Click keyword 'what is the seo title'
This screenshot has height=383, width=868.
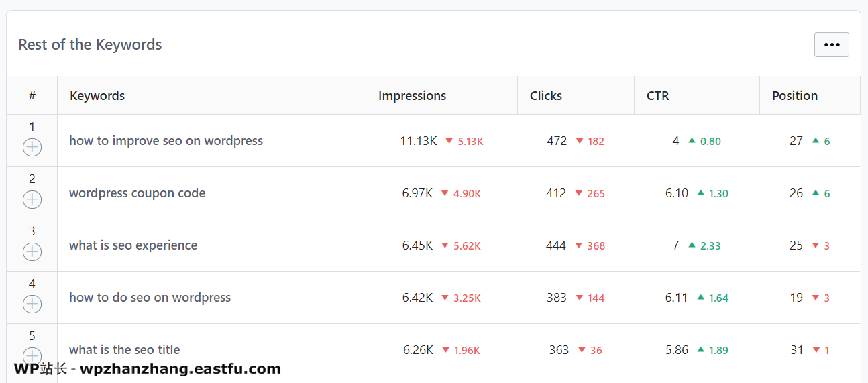(124, 350)
